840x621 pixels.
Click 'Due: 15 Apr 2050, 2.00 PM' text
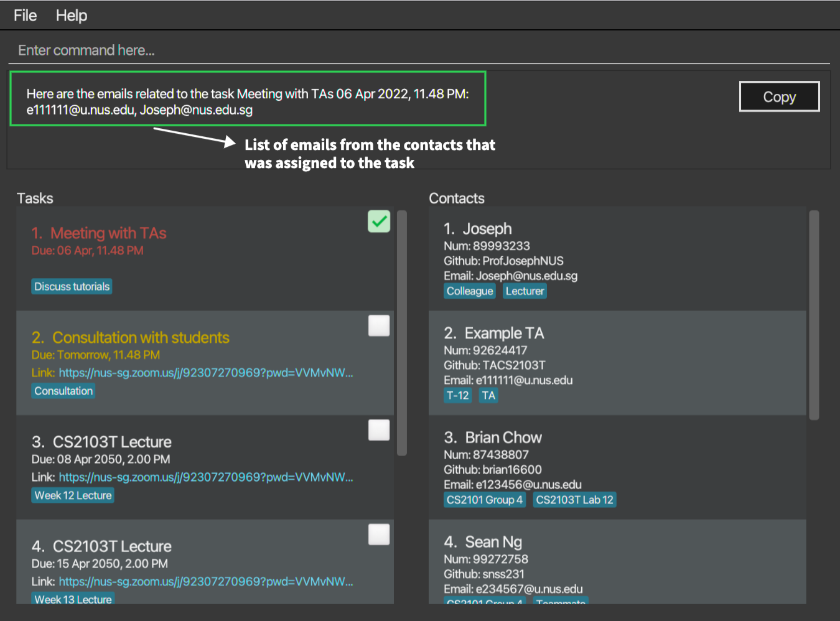(x=100, y=564)
